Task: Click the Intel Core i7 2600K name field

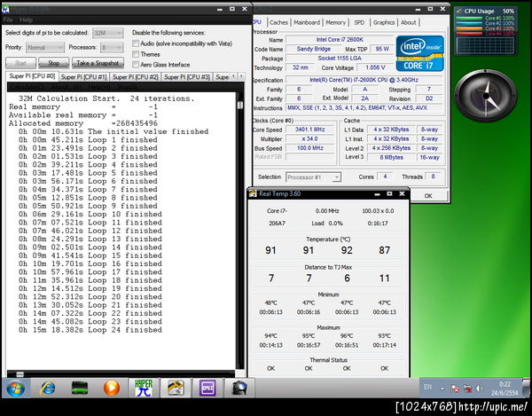Action: [340, 40]
